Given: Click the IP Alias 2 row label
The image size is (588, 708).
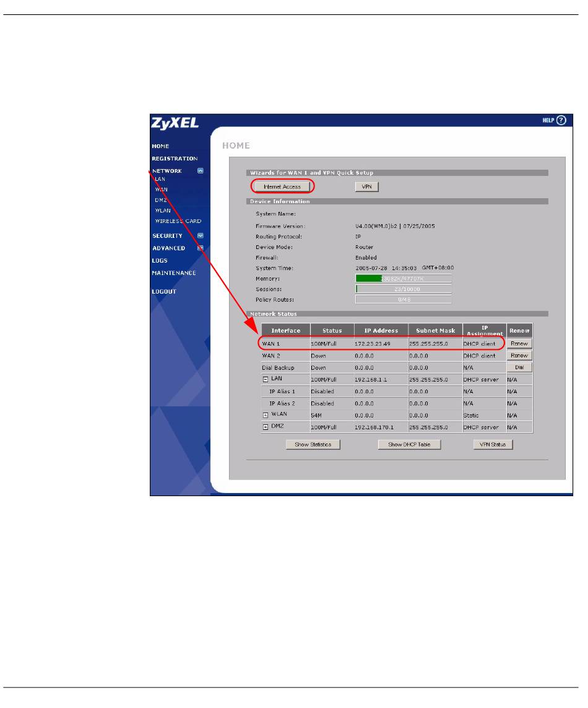Looking at the screenshot, I should [x=282, y=404].
